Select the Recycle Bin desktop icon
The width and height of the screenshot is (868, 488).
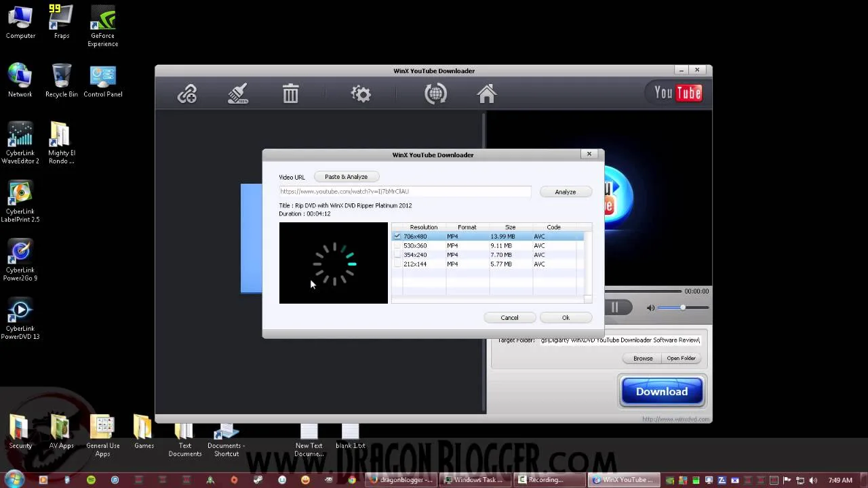click(62, 81)
